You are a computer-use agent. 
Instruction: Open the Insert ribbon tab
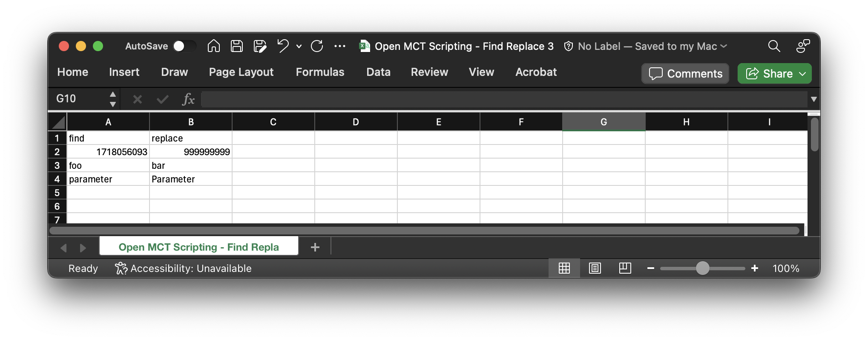(124, 72)
